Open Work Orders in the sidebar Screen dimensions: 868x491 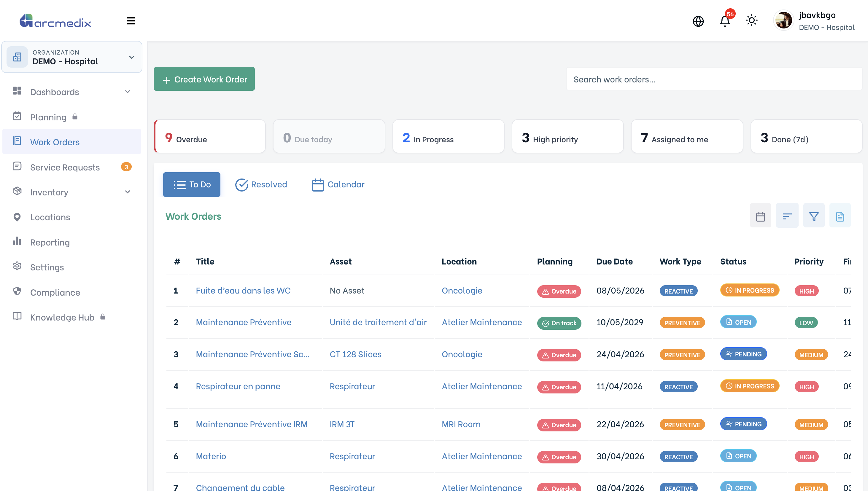[72, 142]
